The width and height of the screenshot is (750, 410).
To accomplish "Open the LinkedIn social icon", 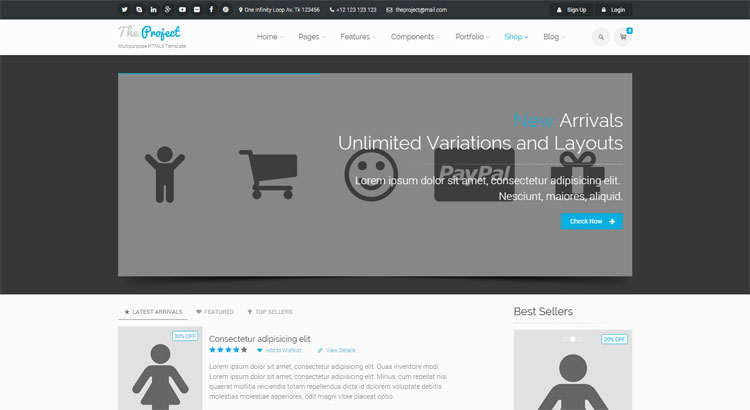I will coord(154,9).
